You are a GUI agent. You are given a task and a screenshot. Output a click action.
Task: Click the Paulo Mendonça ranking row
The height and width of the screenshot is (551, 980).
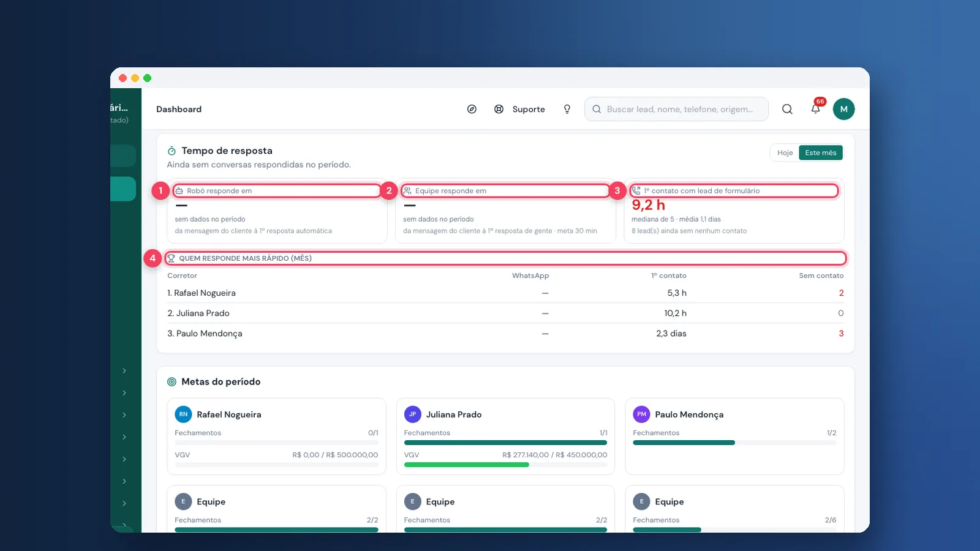coord(505,333)
